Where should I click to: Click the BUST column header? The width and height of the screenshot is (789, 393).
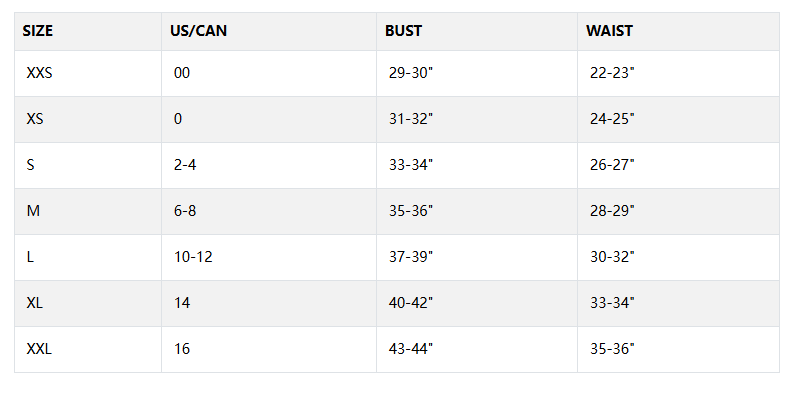point(403,31)
